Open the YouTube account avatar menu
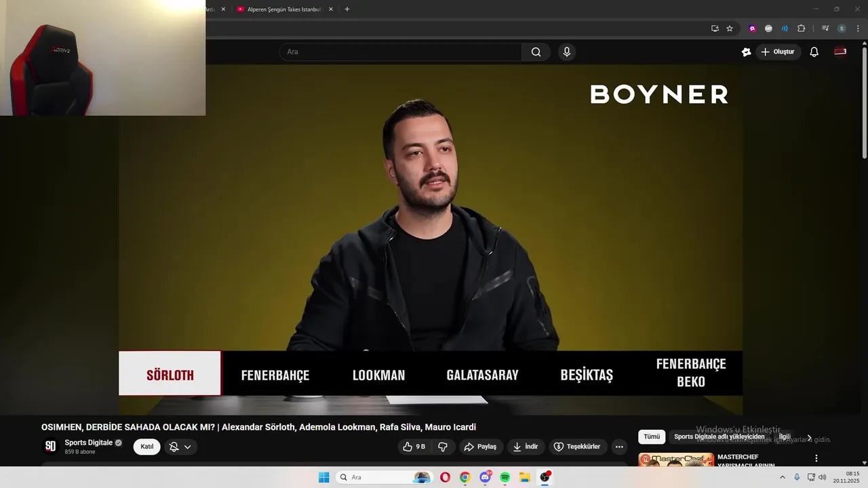This screenshot has height=488, width=868. [840, 52]
